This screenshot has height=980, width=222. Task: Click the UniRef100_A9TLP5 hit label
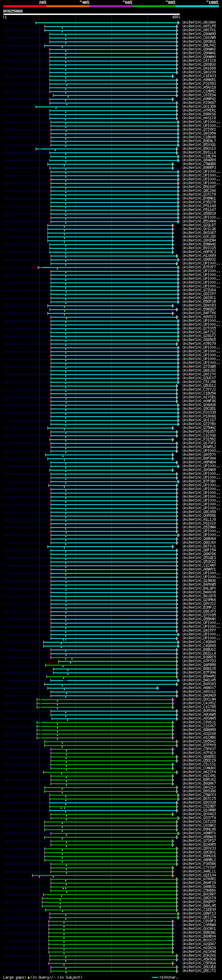tap(199, 26)
